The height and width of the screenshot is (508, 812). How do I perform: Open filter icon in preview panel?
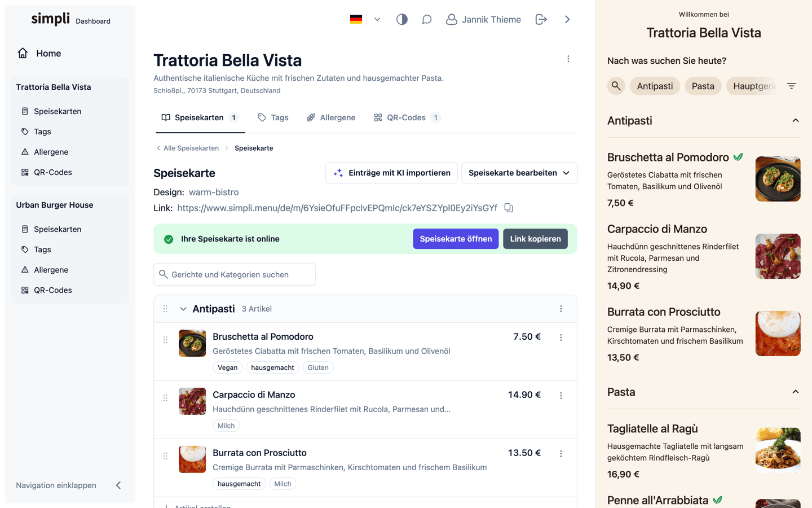point(792,86)
